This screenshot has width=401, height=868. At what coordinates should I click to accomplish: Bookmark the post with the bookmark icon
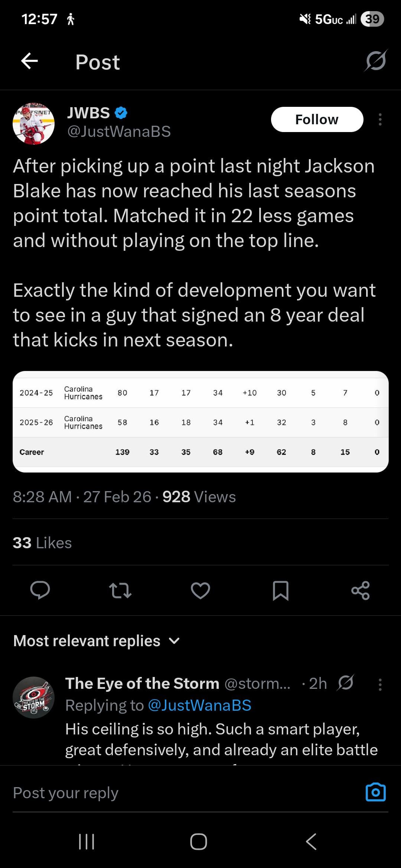pos(281,590)
